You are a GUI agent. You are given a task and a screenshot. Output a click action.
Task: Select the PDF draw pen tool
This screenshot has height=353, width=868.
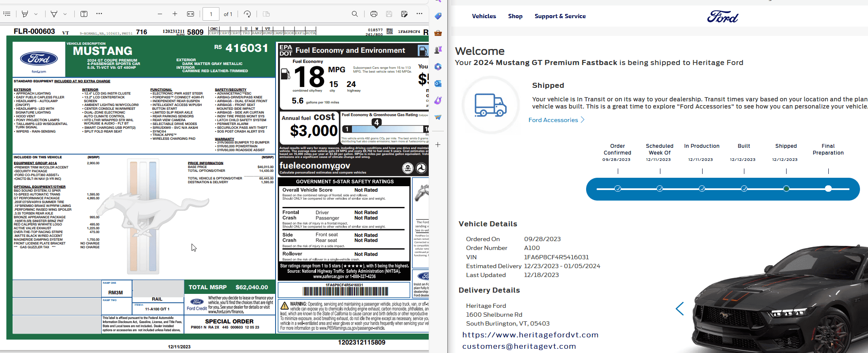54,14
